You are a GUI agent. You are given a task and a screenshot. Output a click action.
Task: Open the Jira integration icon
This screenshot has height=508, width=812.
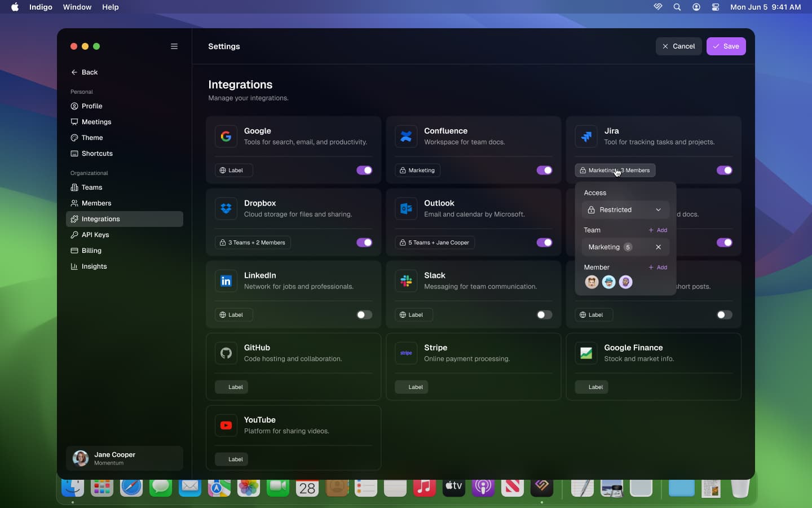click(x=586, y=136)
